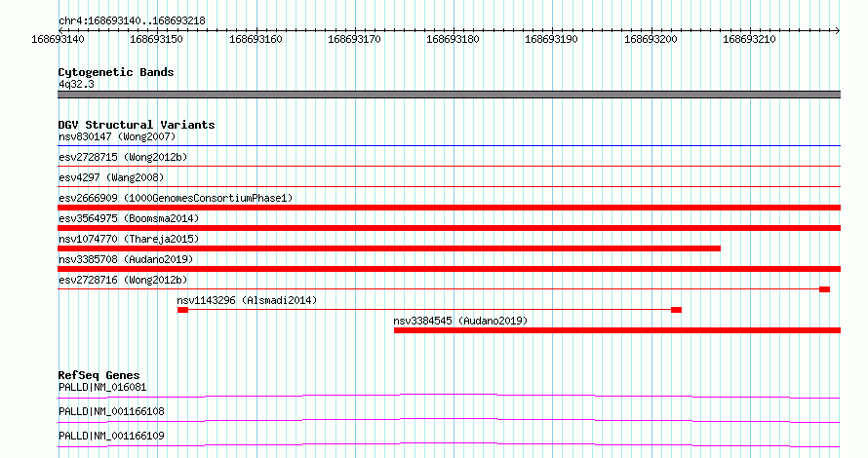Click the thick red nsv3384545 variant bar

(x=617, y=330)
